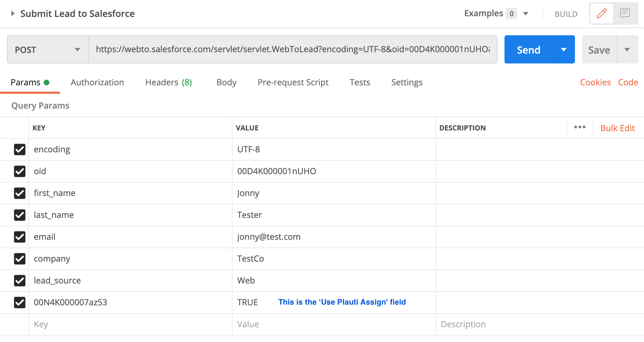Click the company key cell
The width and height of the screenshot is (644, 342).
coord(130,259)
